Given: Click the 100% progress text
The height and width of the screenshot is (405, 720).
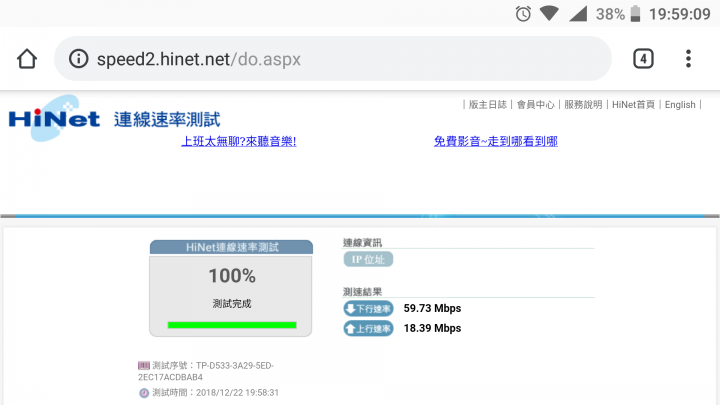Looking at the screenshot, I should (232, 276).
